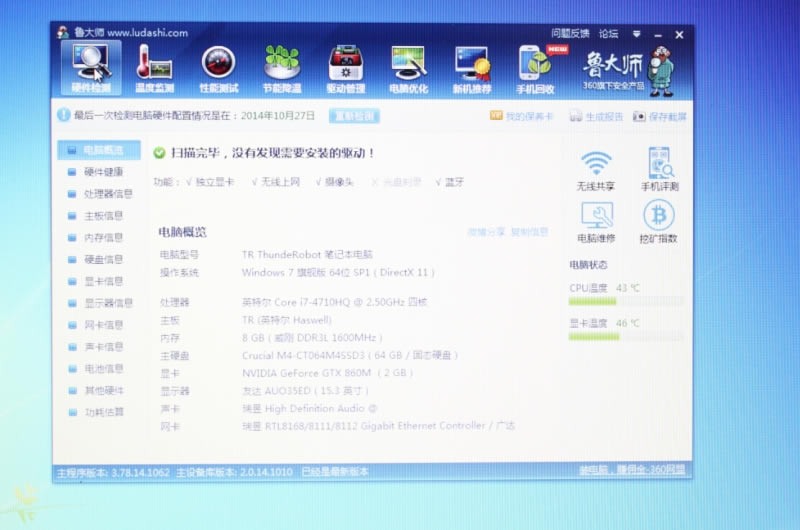The height and width of the screenshot is (530, 800).
Task: Click the 显卡温度 progress bar
Action: coord(626,337)
